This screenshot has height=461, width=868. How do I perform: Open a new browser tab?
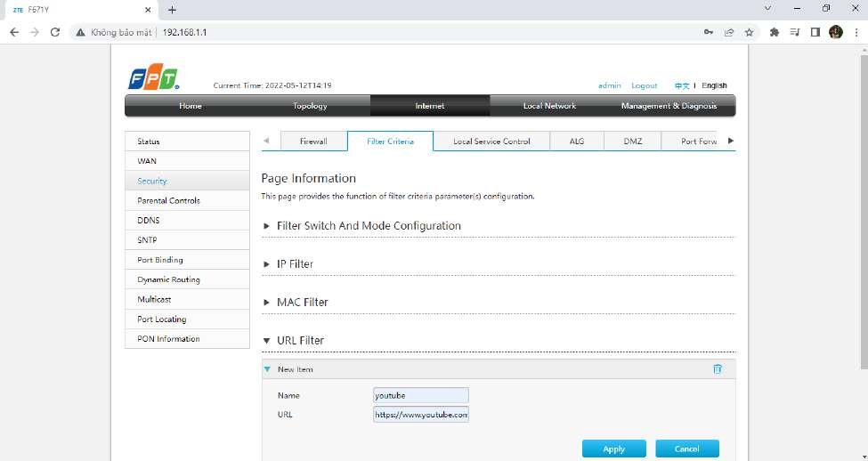(172, 10)
